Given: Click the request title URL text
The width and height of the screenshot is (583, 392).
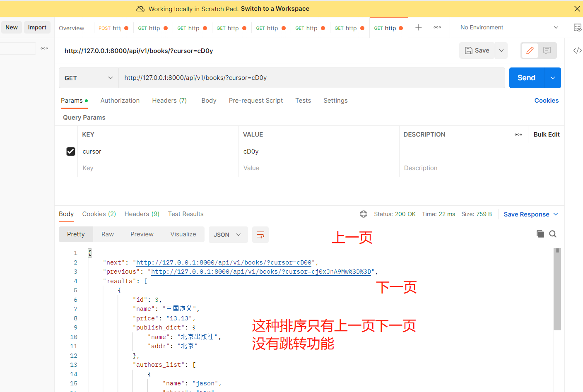Looking at the screenshot, I should [139, 51].
